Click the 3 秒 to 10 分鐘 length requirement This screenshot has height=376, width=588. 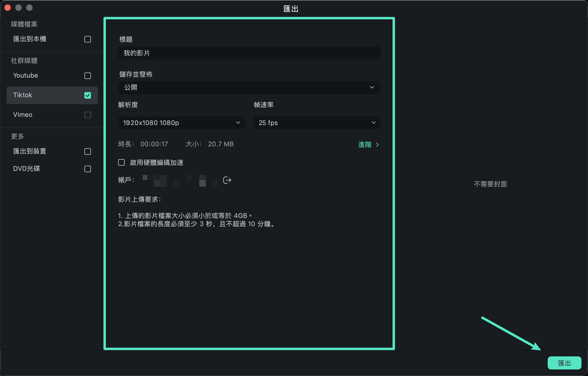coord(197,224)
